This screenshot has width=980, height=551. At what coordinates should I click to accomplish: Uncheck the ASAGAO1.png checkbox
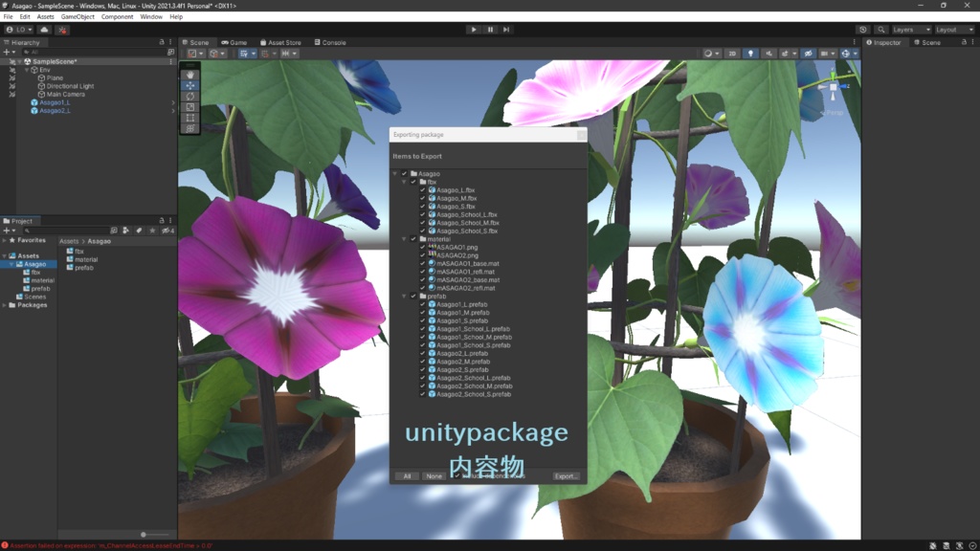[x=422, y=248]
